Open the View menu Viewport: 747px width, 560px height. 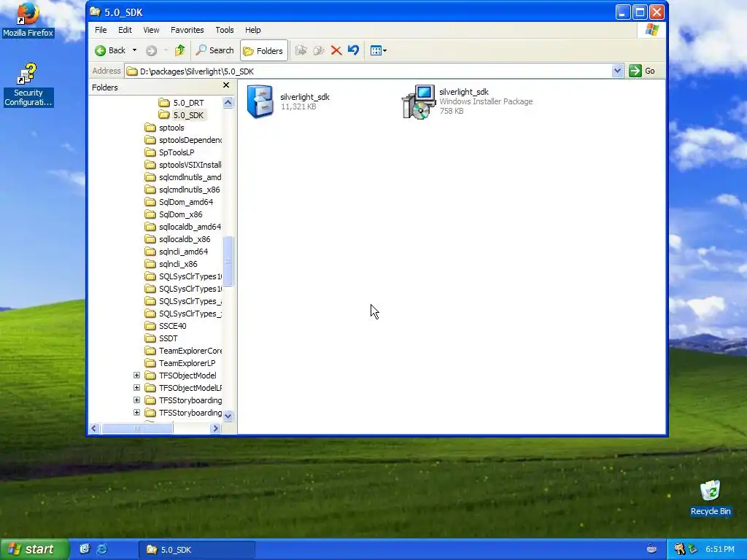tap(151, 30)
